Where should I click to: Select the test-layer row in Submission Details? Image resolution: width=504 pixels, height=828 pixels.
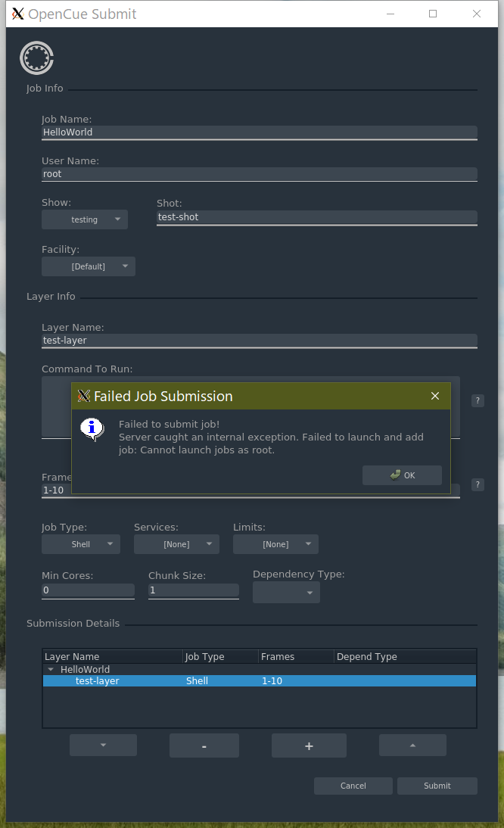point(259,681)
